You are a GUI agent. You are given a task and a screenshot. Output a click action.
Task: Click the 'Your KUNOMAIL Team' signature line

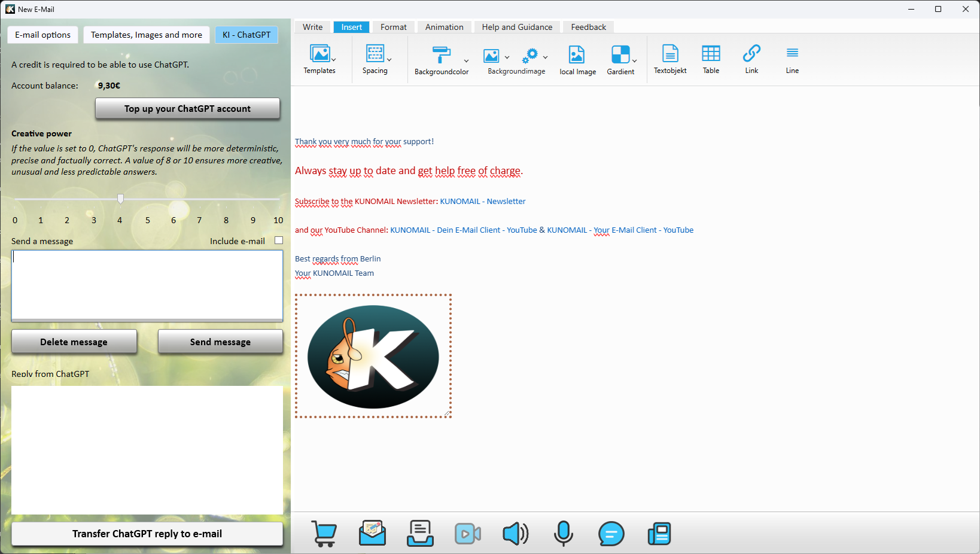(x=334, y=273)
